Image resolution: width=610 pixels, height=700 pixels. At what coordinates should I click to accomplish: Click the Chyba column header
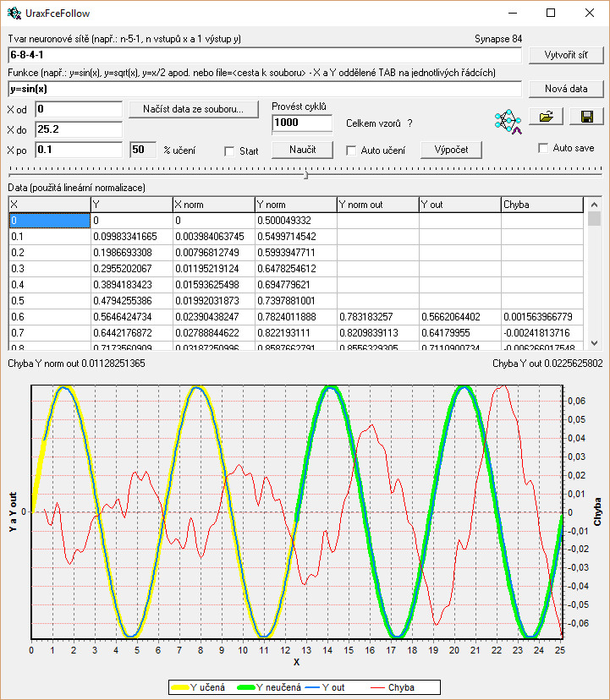(542, 205)
